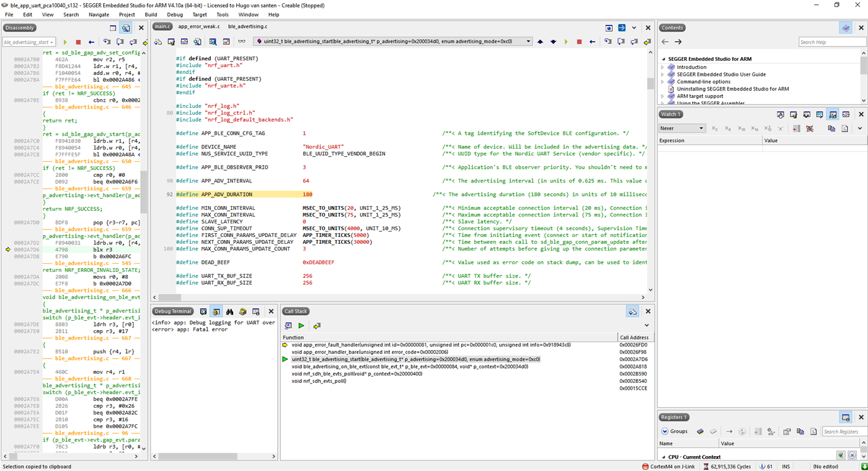Click red crossed icon in Watch toolbar
868x471 pixels.
(810, 128)
